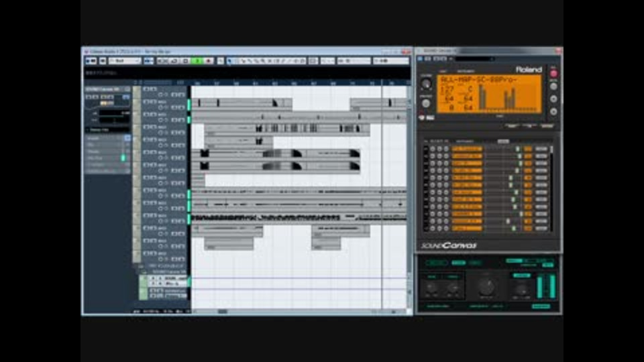Click the Stop button in Cubase transport

coord(186,61)
